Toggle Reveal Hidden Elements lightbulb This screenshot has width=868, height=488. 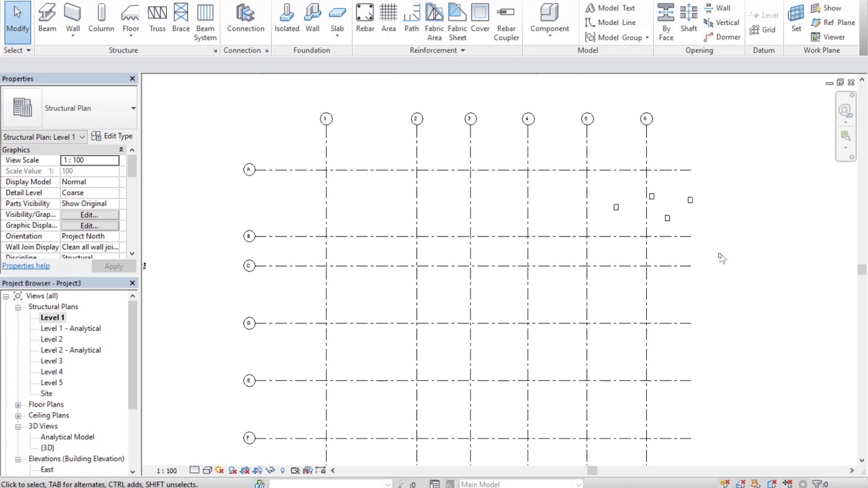pos(282,470)
